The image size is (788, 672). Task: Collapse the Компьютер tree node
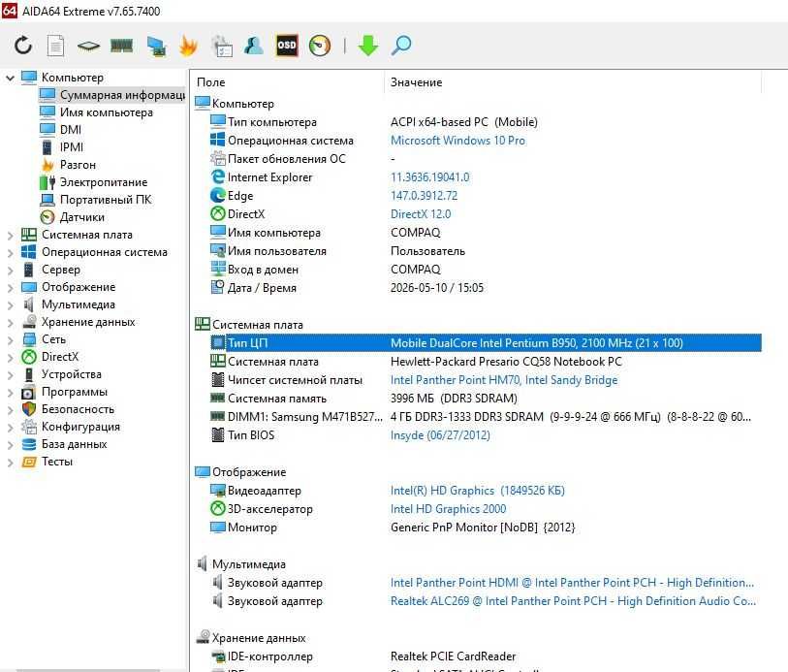tap(10, 78)
